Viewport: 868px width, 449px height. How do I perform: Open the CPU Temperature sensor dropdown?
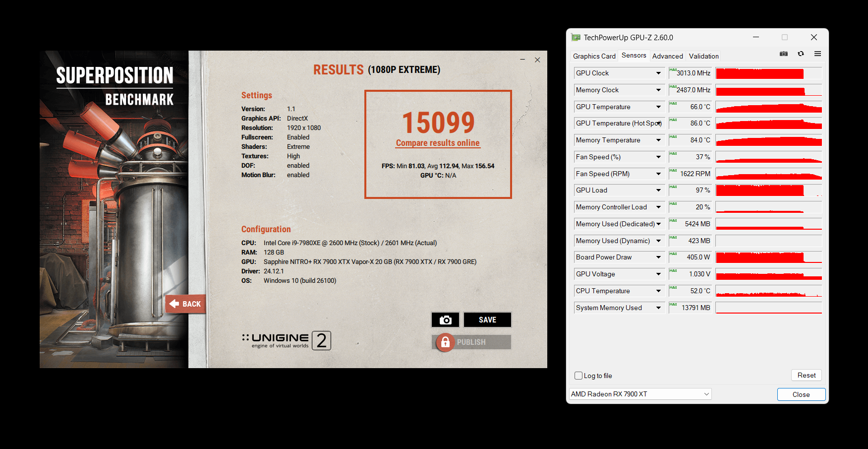coord(658,291)
